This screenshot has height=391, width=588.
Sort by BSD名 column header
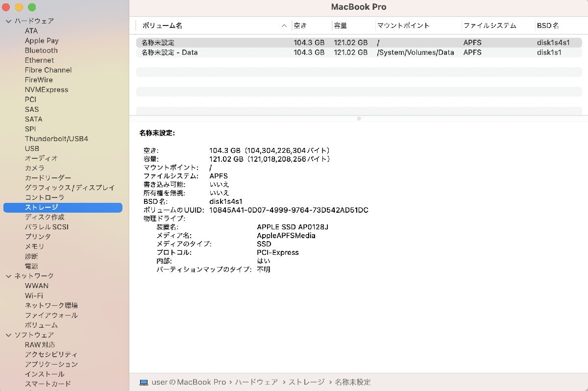(548, 25)
